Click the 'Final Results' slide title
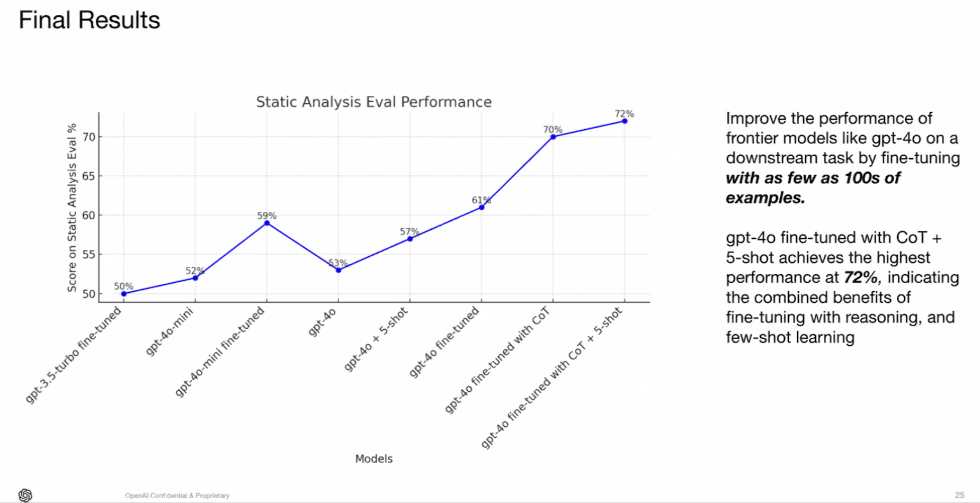 (89, 20)
